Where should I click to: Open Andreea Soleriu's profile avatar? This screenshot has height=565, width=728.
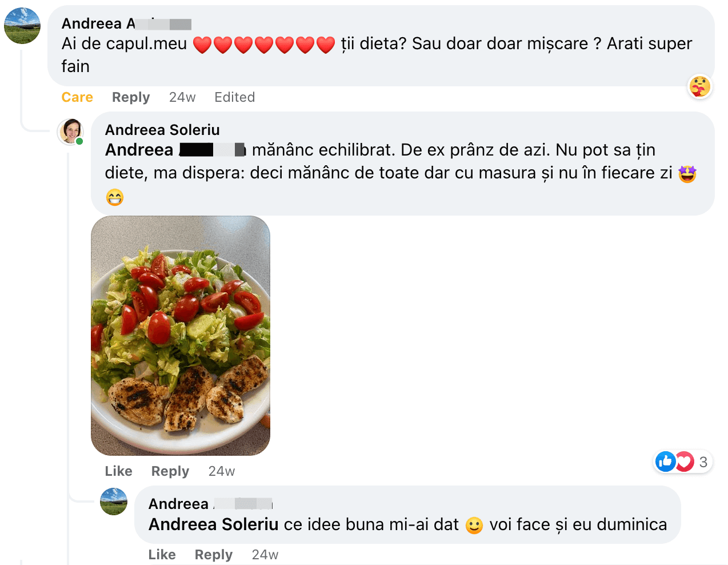(x=71, y=132)
